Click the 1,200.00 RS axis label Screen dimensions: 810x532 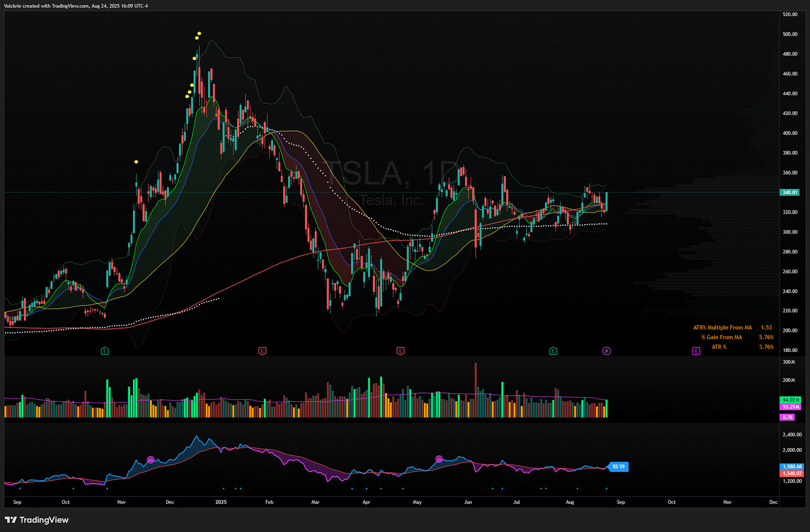tap(792, 481)
